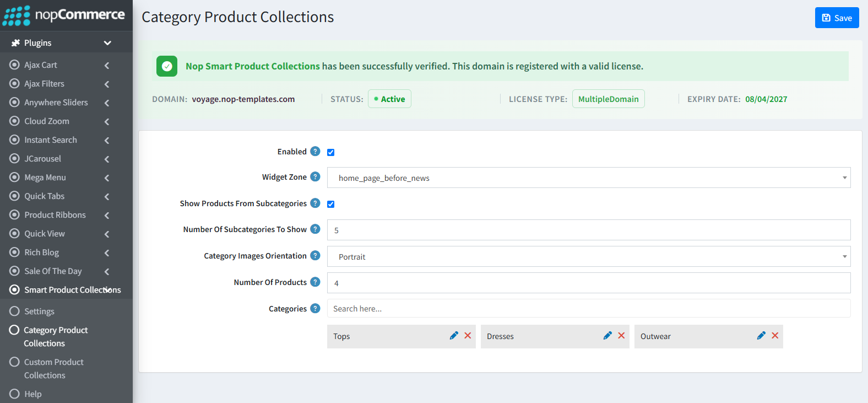Click help icon for Show Products From Subcategories
This screenshot has height=403, width=868.
[315, 203]
